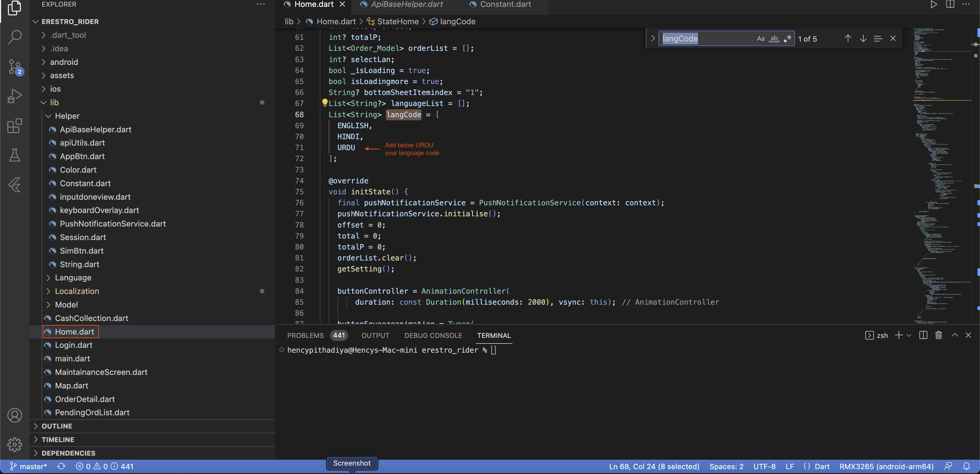
Task: Close the find widget
Action: pos(893,39)
